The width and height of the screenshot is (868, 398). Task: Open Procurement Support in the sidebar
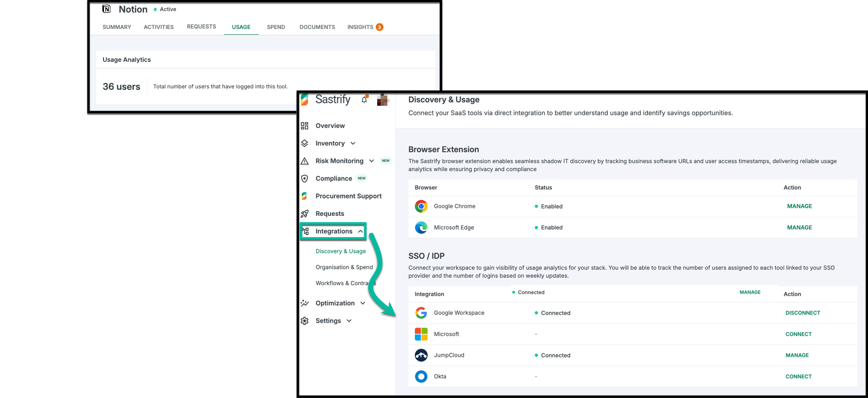coord(349,196)
